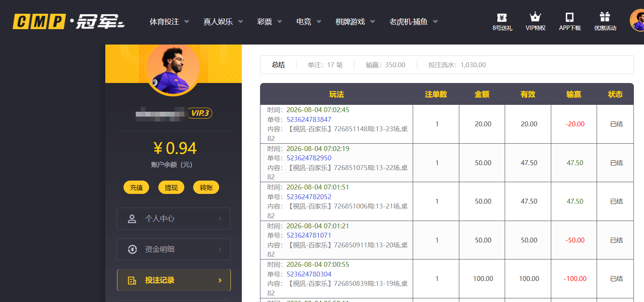Viewport: 644px width, 302px height.
Task: Open order number 523624782052
Action: (309, 197)
